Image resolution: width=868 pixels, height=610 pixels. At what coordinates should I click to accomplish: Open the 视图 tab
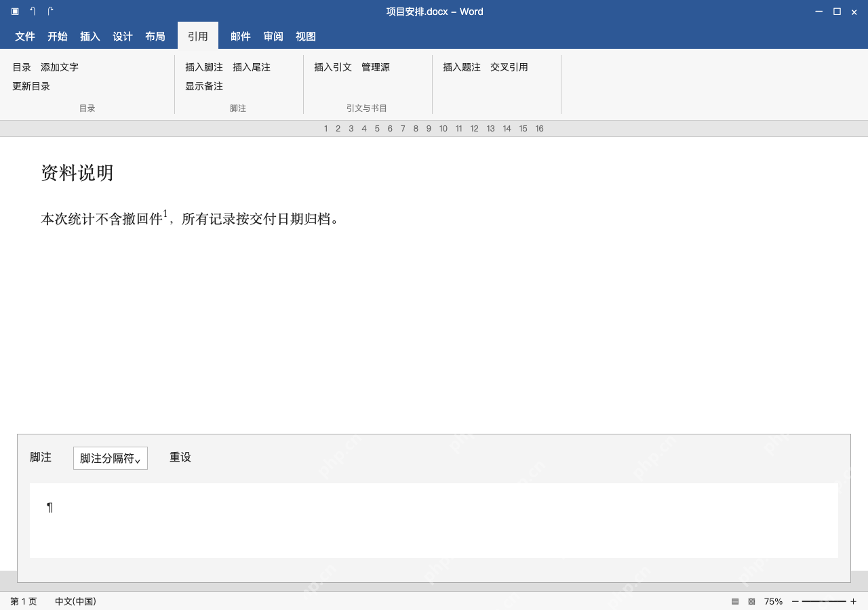pos(306,37)
